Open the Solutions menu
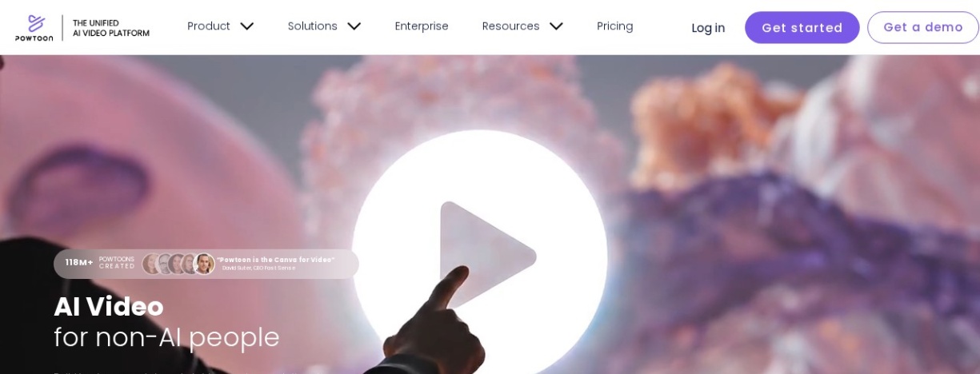 coord(313,26)
